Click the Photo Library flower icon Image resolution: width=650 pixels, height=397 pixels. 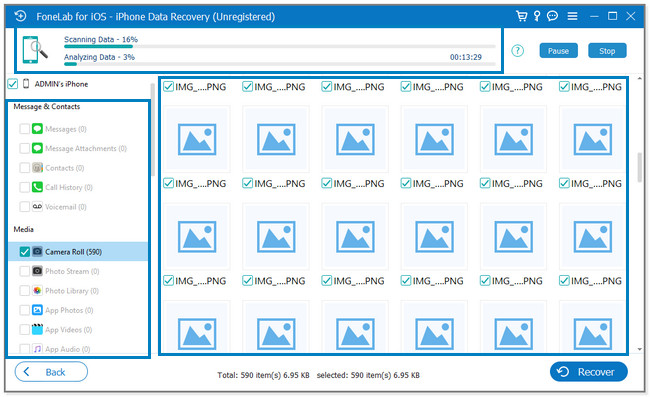pos(37,290)
